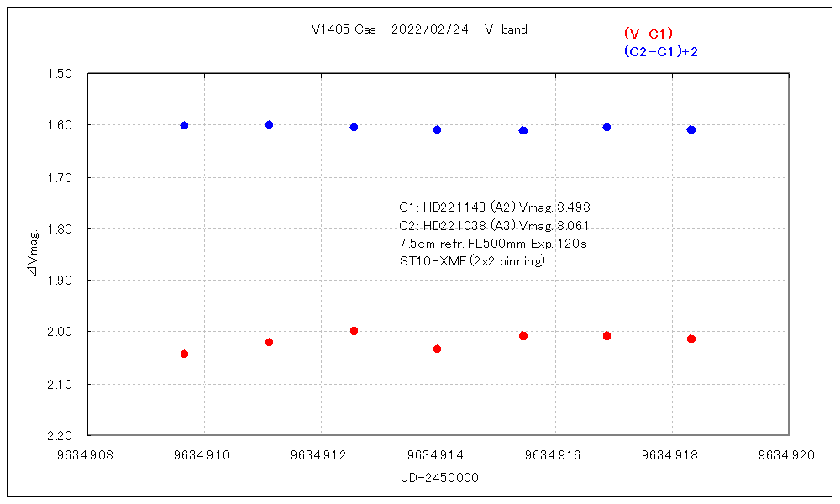This screenshot has height=504, width=840.
Task: Click the ST10-XME (2x2 binning) text
Action: pyautogui.click(x=473, y=261)
